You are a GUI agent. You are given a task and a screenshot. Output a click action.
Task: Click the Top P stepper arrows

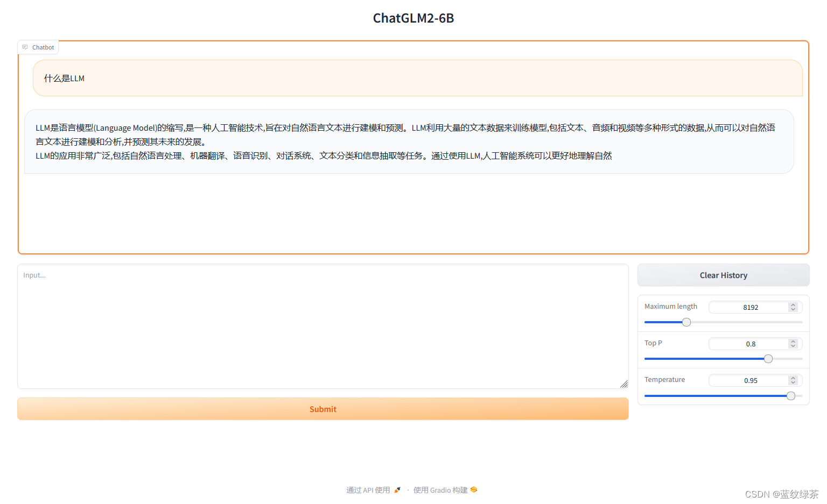pos(793,344)
